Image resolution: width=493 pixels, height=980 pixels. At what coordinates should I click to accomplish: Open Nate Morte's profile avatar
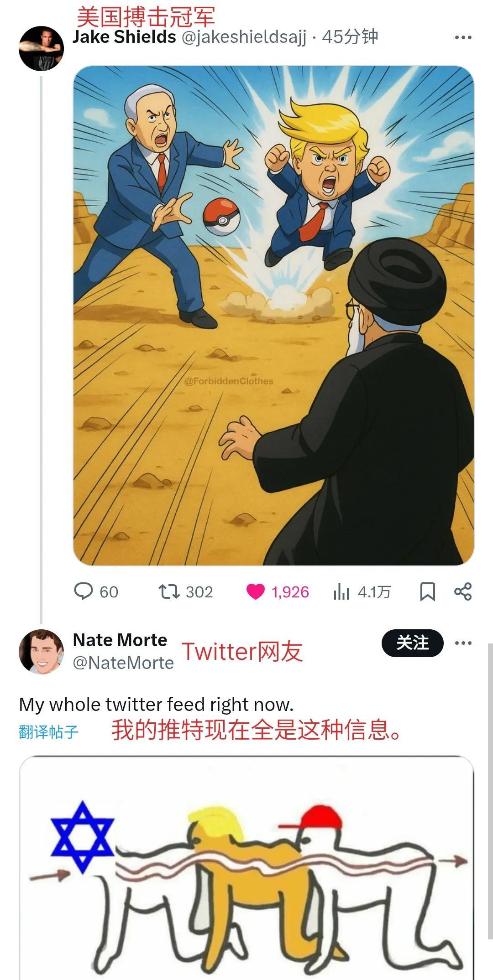pyautogui.click(x=41, y=652)
